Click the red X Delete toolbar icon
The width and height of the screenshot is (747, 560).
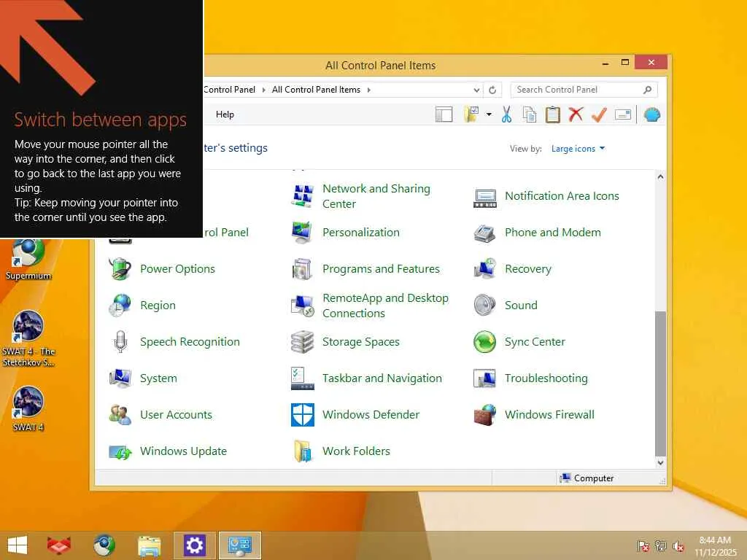pyautogui.click(x=576, y=114)
